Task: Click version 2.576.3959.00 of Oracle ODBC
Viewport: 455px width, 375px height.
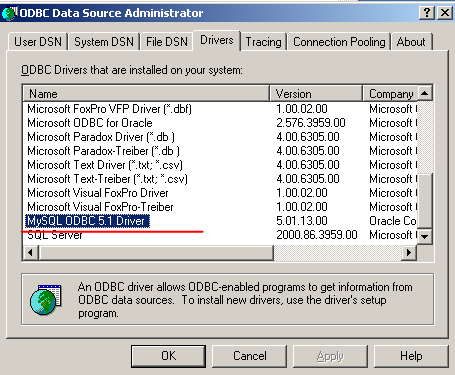Action: tap(311, 123)
